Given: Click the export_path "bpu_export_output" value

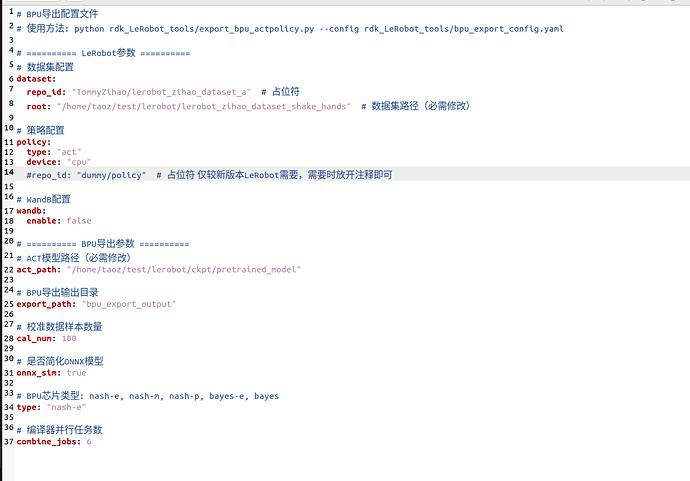Looking at the screenshot, I should tap(128, 304).
